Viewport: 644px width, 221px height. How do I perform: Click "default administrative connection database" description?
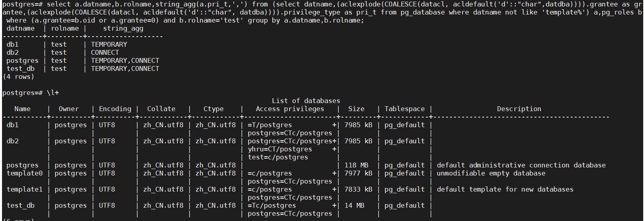tap(521, 165)
